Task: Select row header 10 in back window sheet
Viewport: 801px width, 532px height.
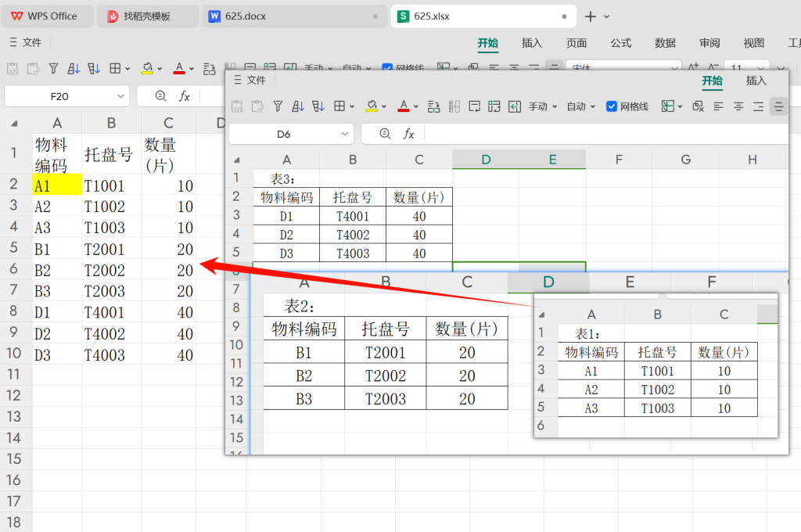Action: (x=14, y=353)
